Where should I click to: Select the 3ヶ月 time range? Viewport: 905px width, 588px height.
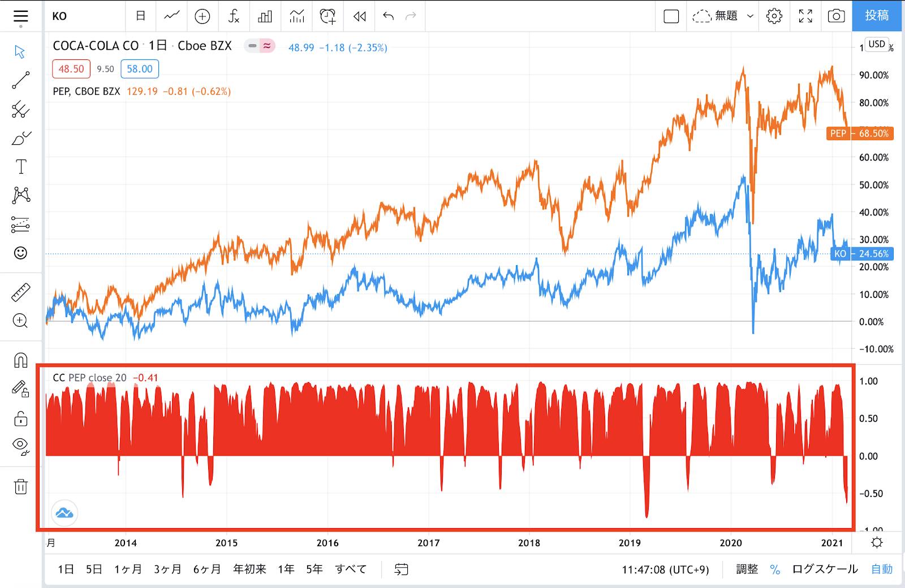click(x=167, y=569)
